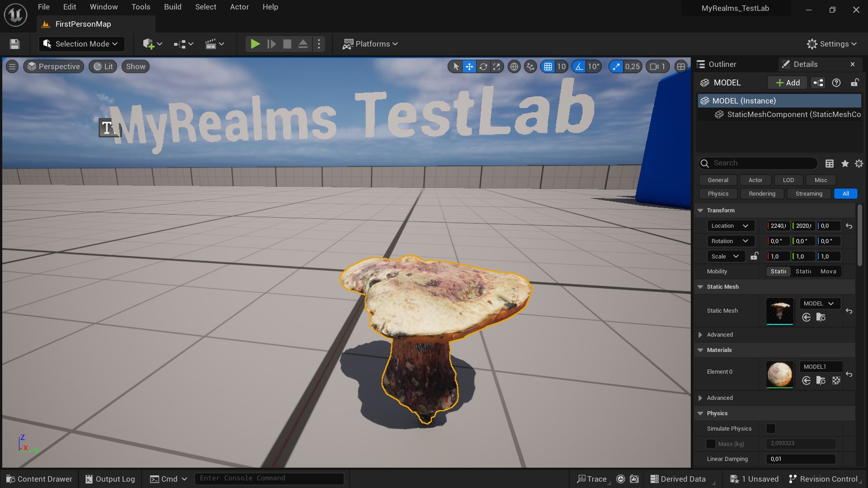Click the frame skip button
The image size is (868, 488).
coord(271,44)
